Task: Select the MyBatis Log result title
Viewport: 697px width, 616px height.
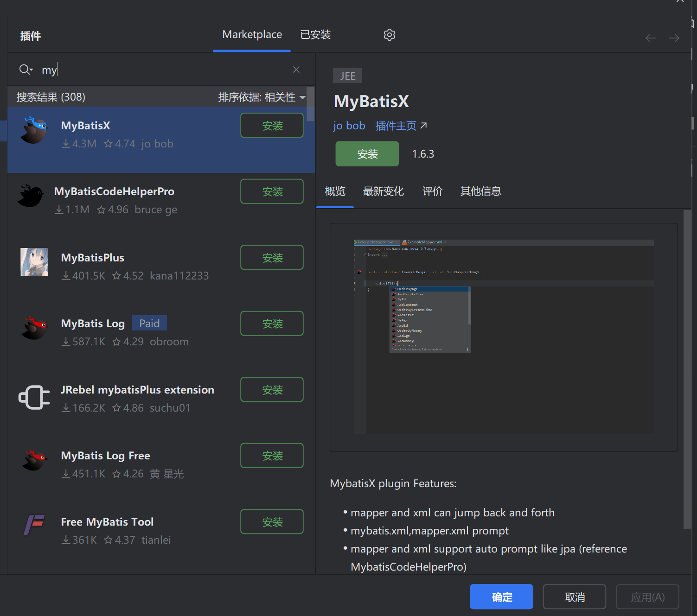Action: pyautogui.click(x=93, y=324)
